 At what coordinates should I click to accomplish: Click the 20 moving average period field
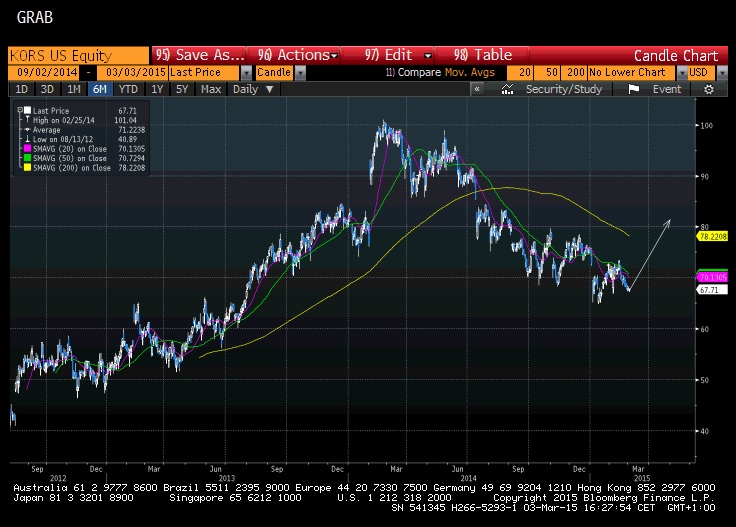pos(520,72)
